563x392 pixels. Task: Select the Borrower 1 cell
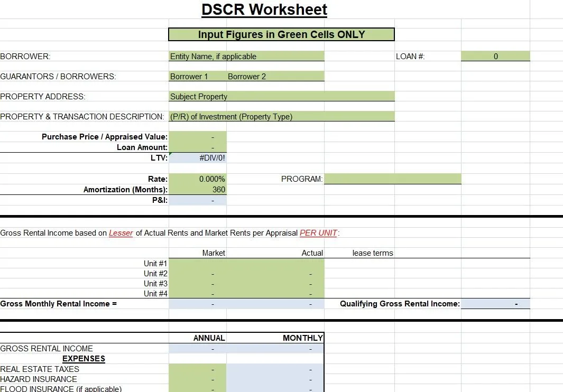198,77
